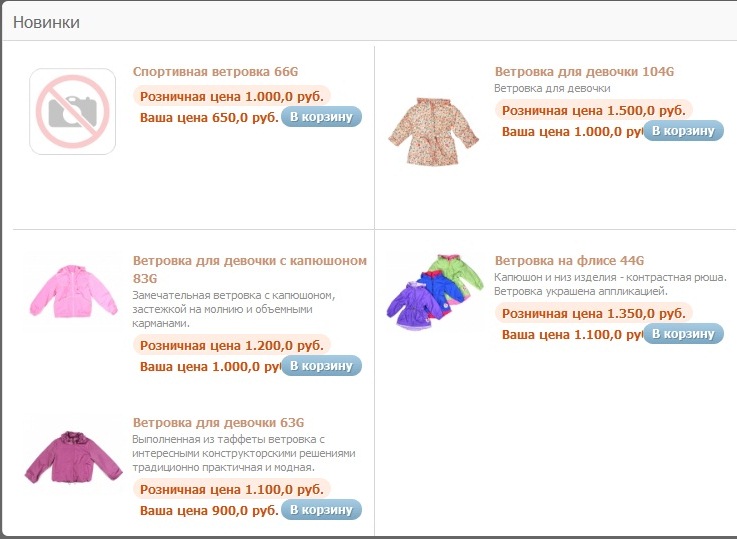Add the hooded jacket 83G to cart
Viewport: 737px width, 539px height.
(321, 366)
